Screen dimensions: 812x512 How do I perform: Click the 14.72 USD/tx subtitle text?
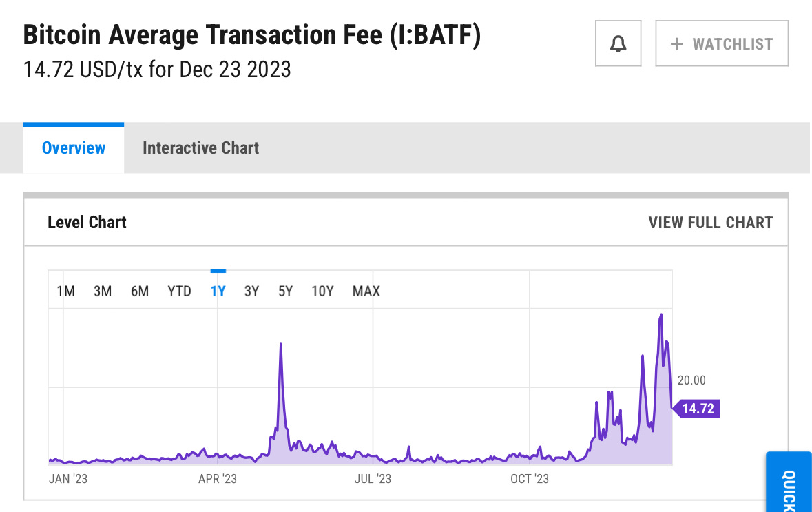click(158, 70)
